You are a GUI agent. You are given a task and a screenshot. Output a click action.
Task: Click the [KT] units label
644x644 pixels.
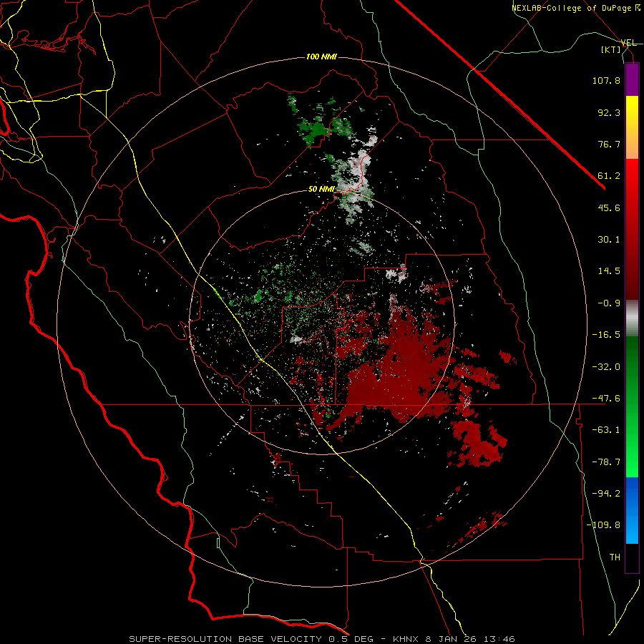pyautogui.click(x=611, y=49)
